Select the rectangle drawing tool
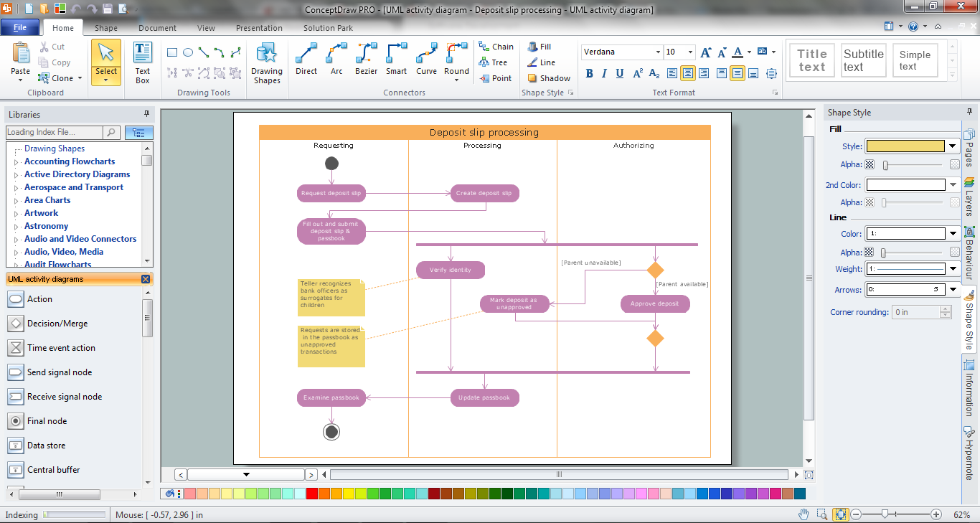The height and width of the screenshot is (523, 980). (172, 52)
